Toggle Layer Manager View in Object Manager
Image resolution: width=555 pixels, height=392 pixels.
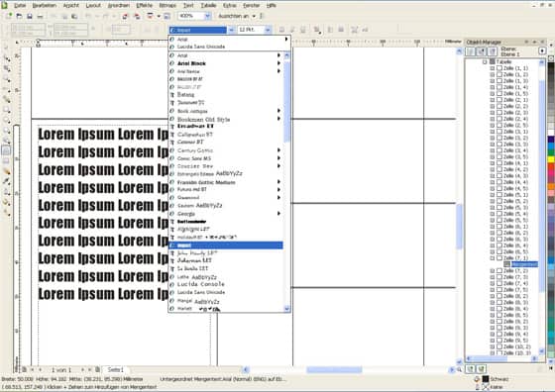click(x=493, y=51)
